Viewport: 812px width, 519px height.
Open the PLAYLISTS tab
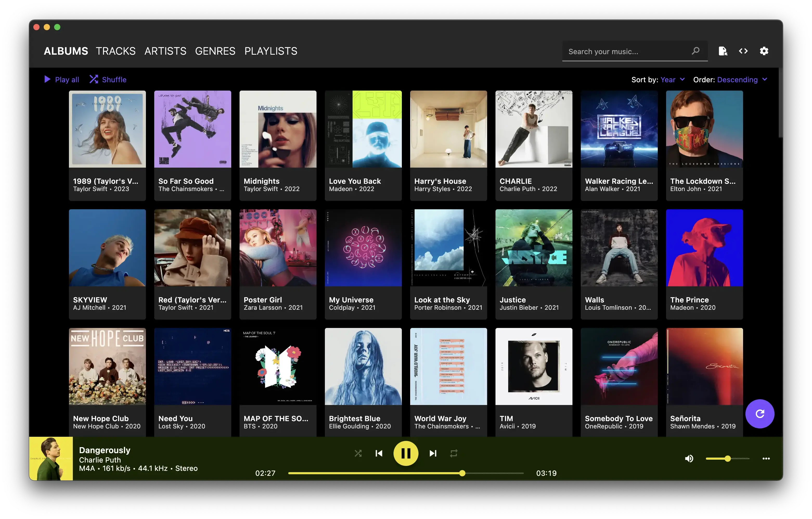pyautogui.click(x=271, y=51)
